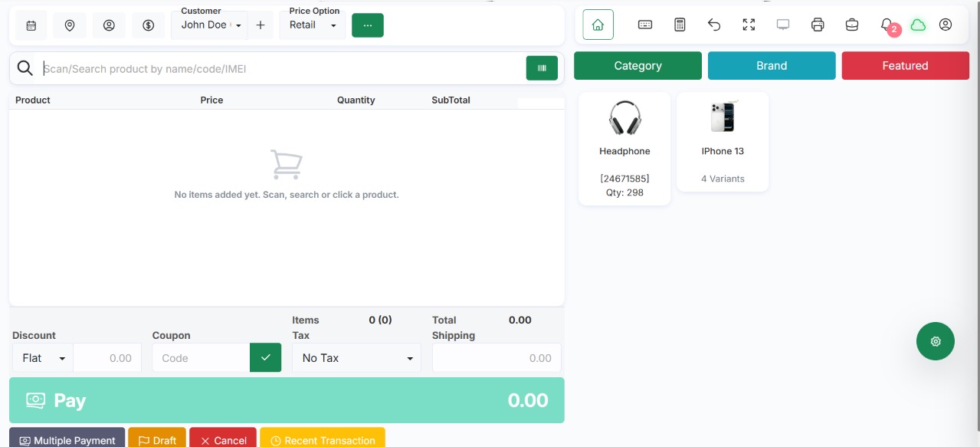The height and width of the screenshot is (447, 980).
Task: Focus the product search field
Action: [x=281, y=69]
